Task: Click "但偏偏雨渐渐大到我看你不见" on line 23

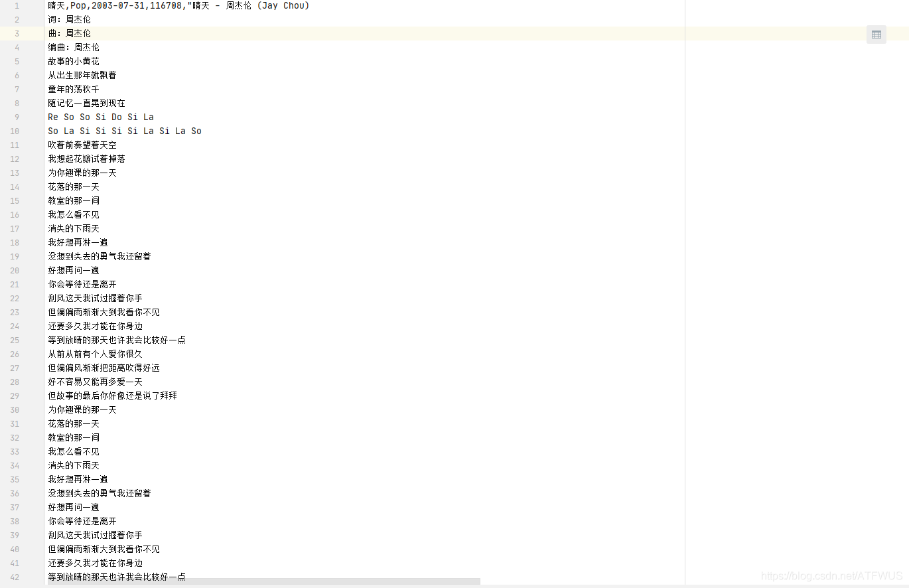Action: point(104,312)
